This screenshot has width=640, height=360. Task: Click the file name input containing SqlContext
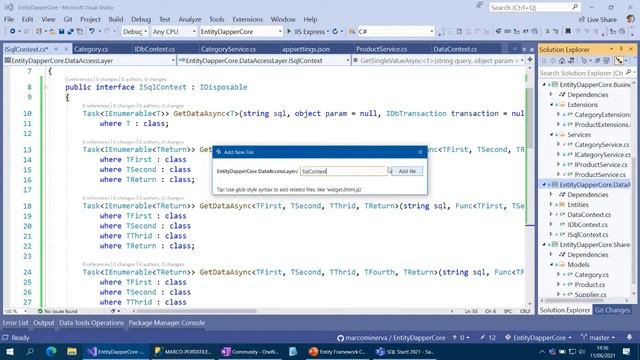tap(344, 171)
